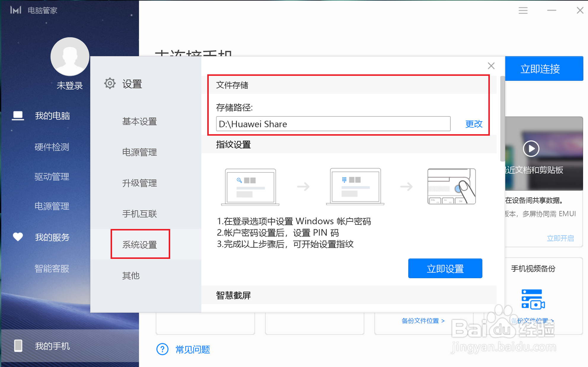
Task: Switch to 升级管理 settings
Action: pos(139,183)
